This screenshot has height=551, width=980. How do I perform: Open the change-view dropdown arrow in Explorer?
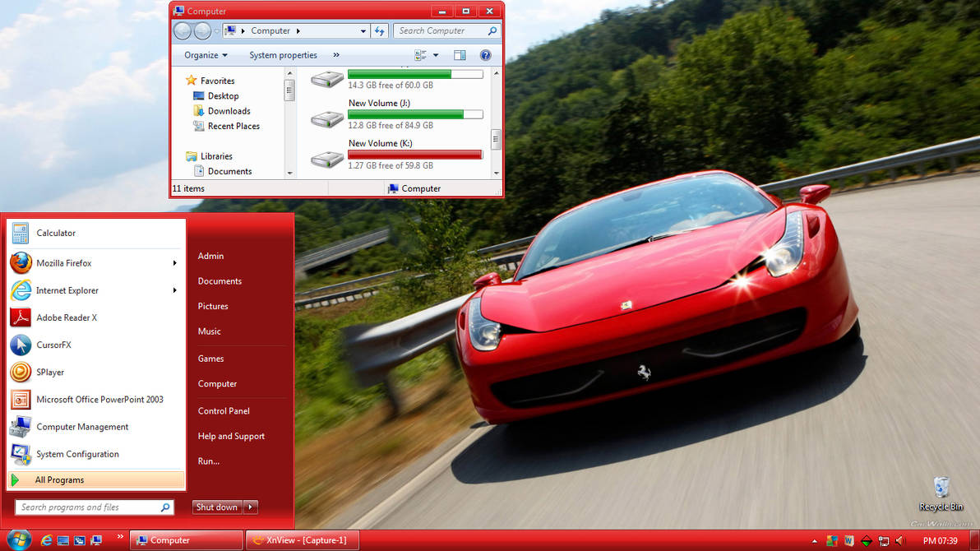pos(433,55)
